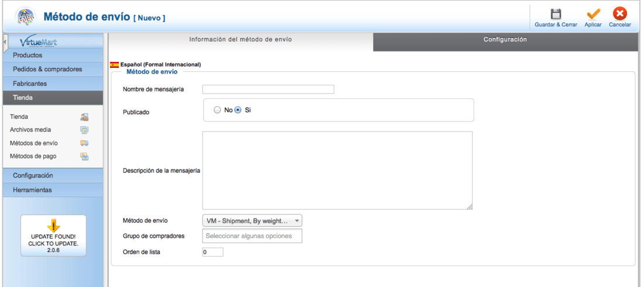Click the Guardar & Cerrar label
644x287 pixels.
556,25
